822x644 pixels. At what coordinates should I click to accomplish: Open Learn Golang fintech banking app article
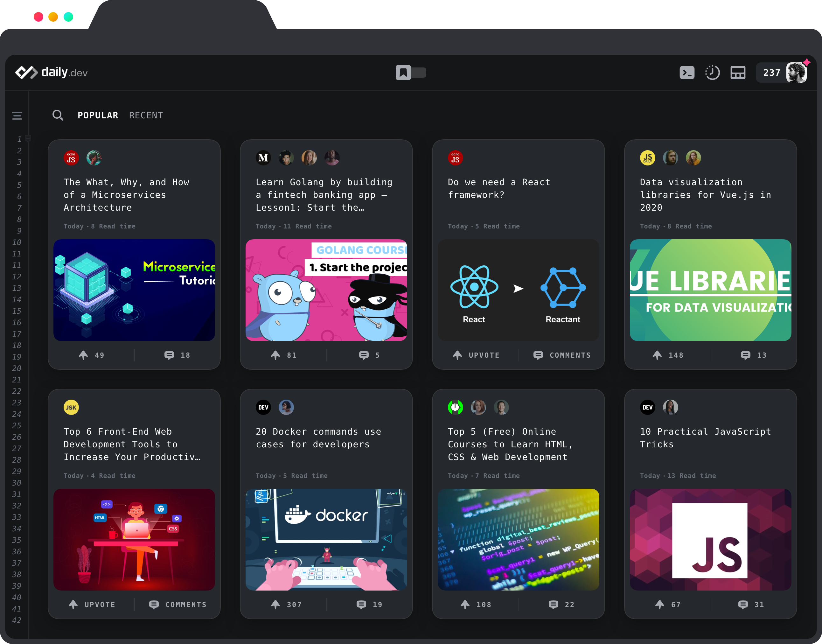coord(324,195)
